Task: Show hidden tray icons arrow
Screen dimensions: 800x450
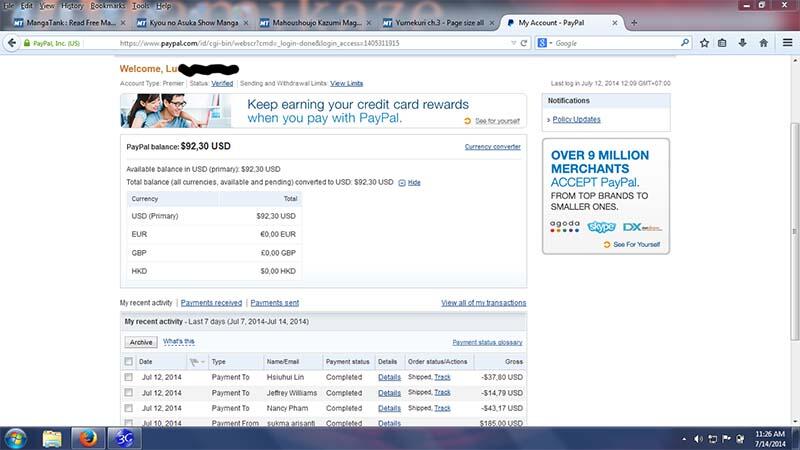Action: [x=684, y=439]
